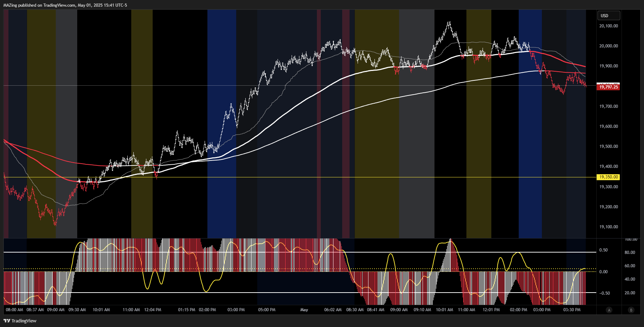Click the 19,700.00 price axis label

pyautogui.click(x=609, y=106)
